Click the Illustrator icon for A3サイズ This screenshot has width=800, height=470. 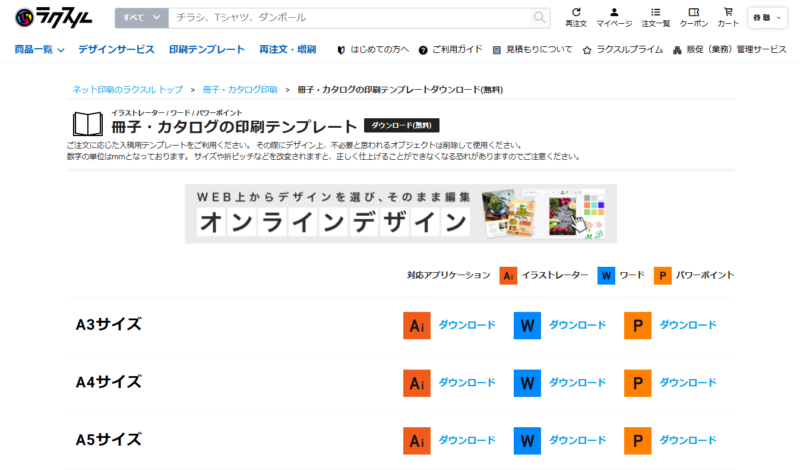click(x=417, y=326)
